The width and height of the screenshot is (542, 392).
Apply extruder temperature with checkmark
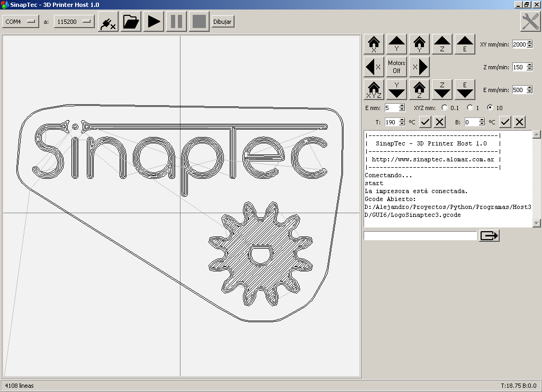(x=425, y=122)
